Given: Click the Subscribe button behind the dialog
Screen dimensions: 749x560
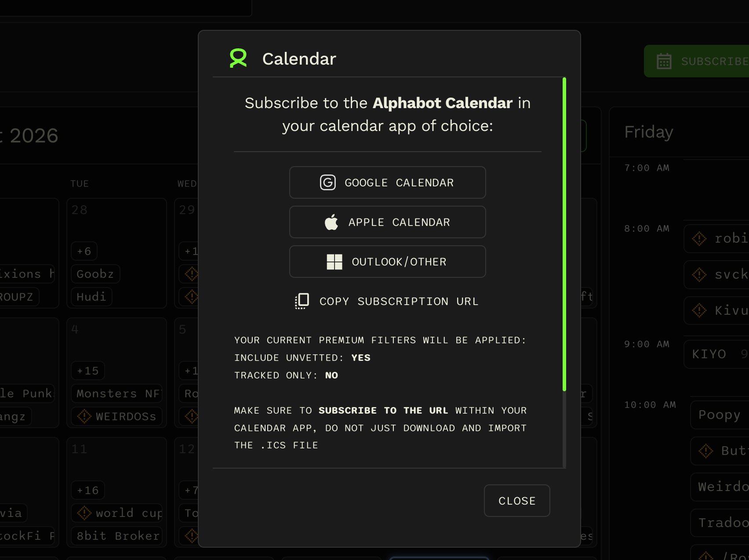Looking at the screenshot, I should coord(696,61).
